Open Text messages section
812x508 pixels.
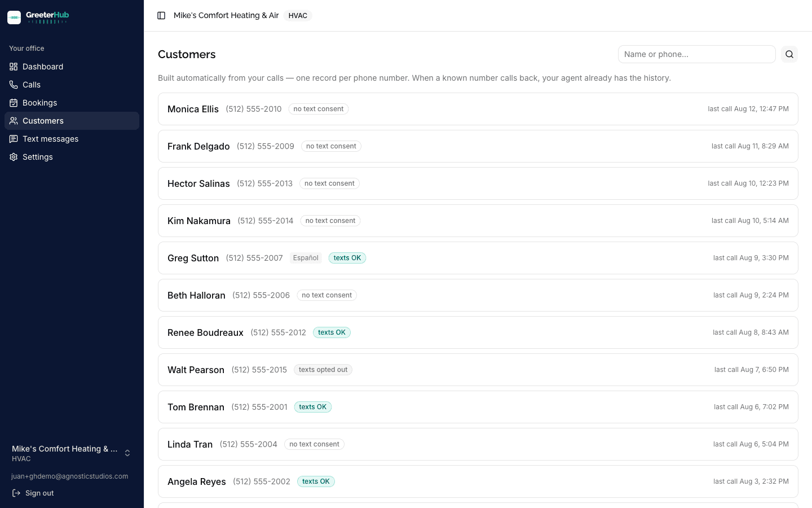point(72,139)
